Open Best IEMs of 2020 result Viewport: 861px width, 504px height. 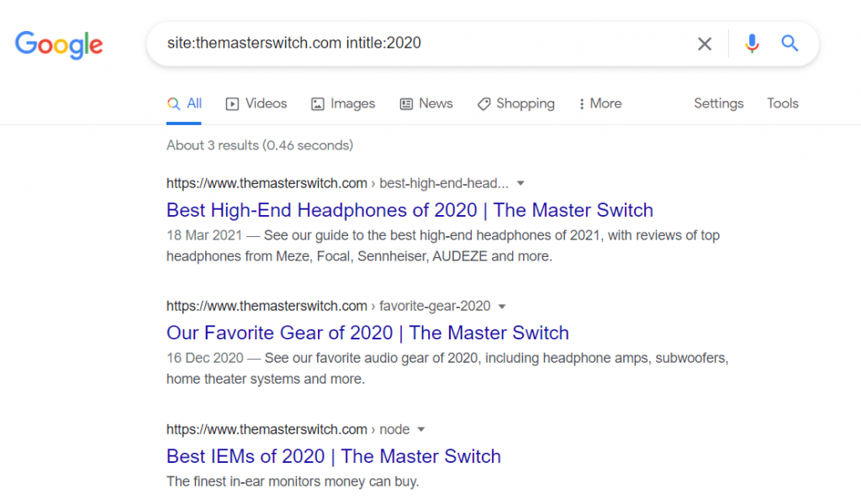tap(333, 457)
